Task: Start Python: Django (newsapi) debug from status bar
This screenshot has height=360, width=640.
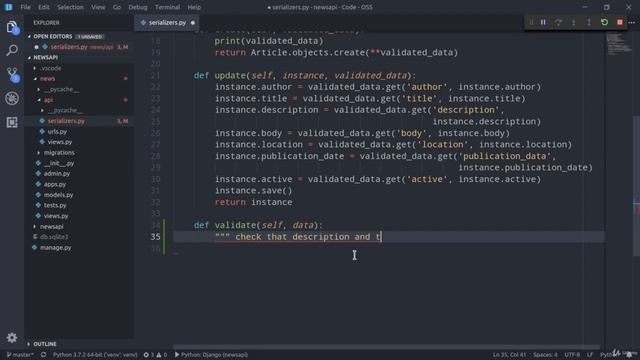Action: pyautogui.click(x=211, y=355)
